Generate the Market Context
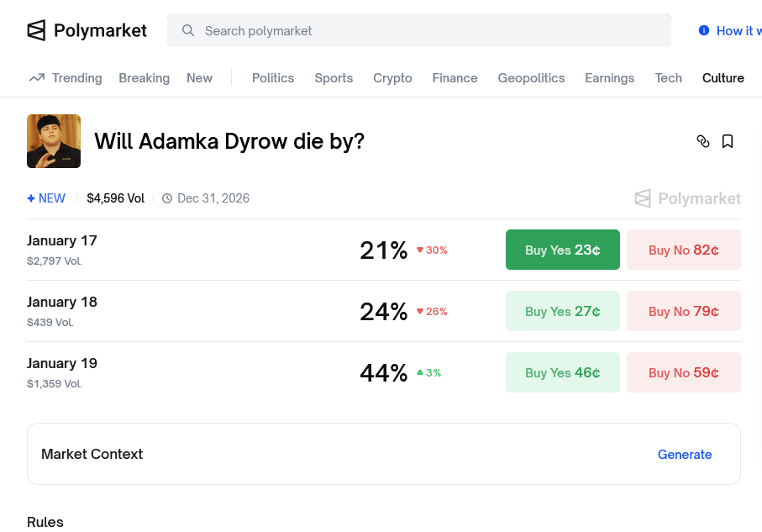Screen dimensions: 762x532 coord(684,454)
